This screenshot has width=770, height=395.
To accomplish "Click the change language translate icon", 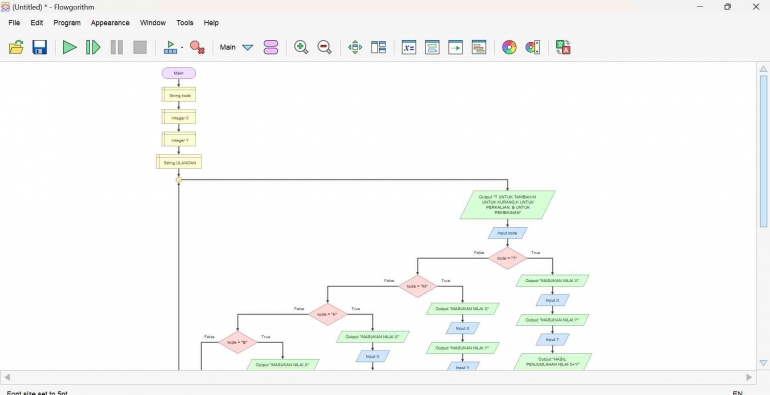I will (563, 47).
